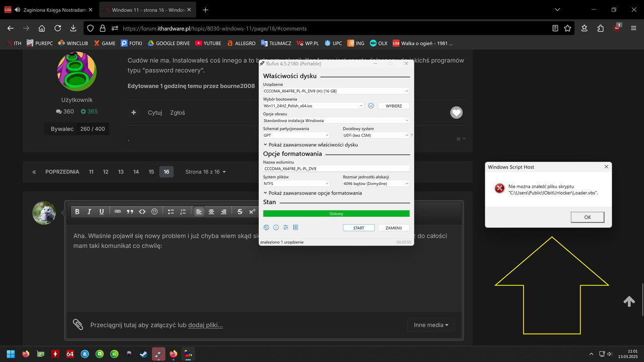Show Rufus about info icon
The width and height of the screenshot is (644, 362).
point(276,227)
